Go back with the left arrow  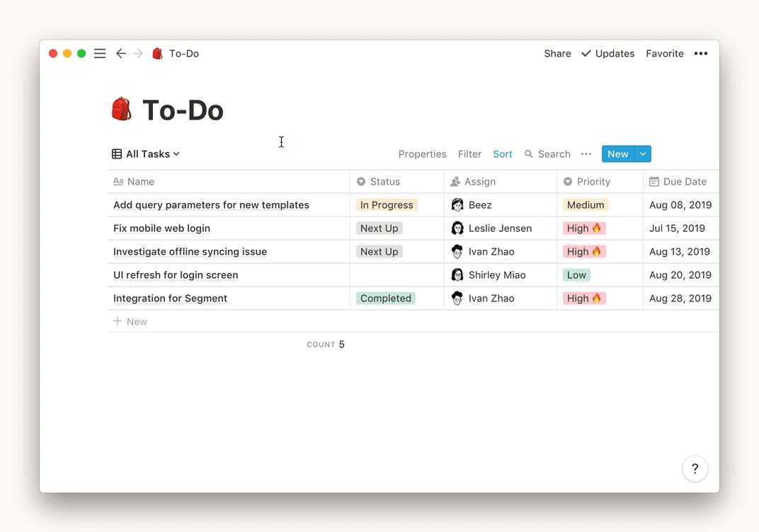point(121,54)
